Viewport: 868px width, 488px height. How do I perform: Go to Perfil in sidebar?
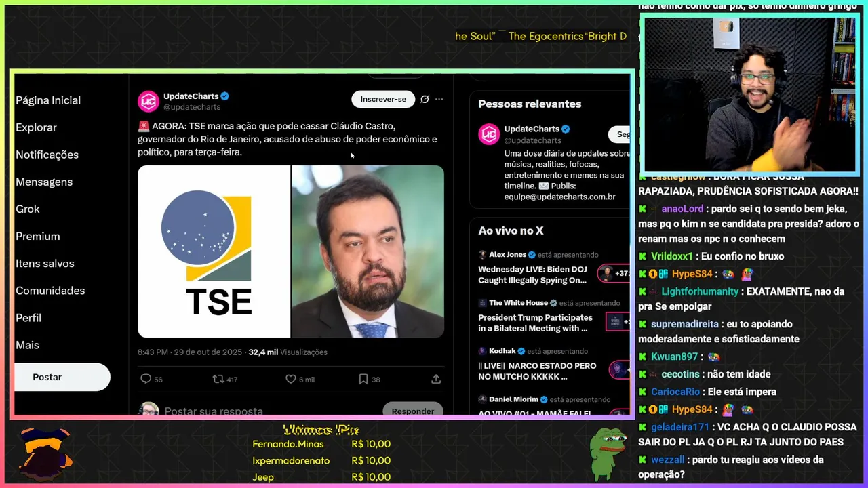pos(28,317)
